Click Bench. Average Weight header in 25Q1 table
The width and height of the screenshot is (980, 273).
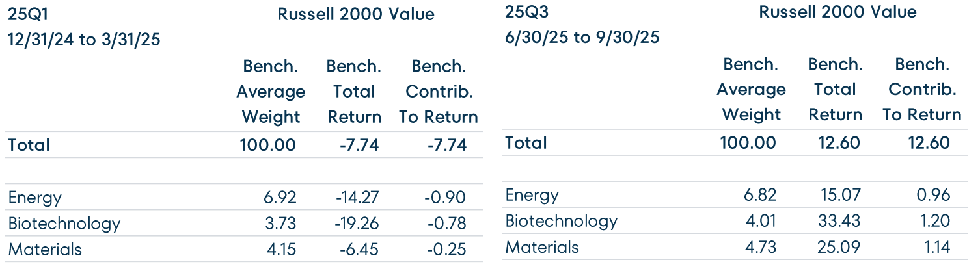(x=271, y=92)
